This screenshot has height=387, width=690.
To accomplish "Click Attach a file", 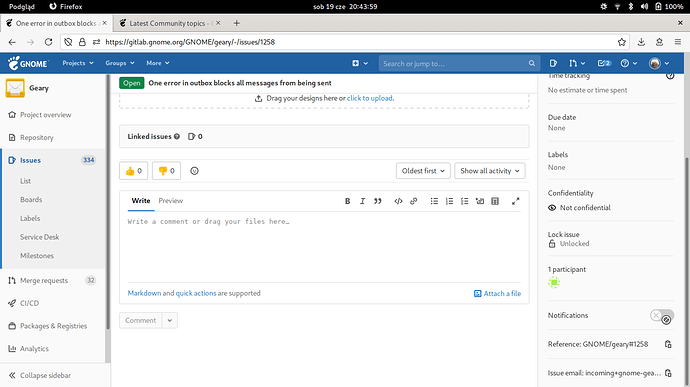I will click(497, 294).
